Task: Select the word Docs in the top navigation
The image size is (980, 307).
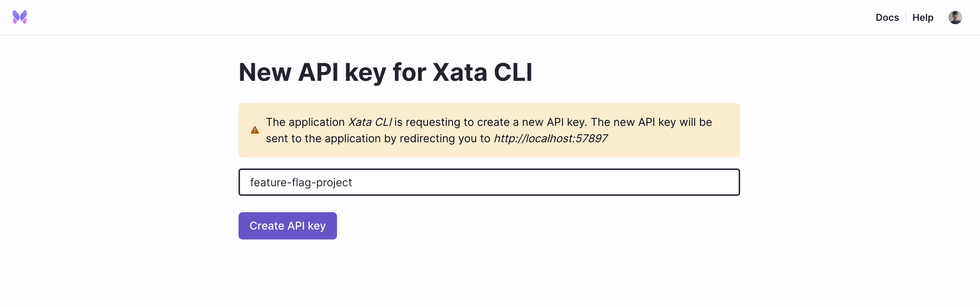Action: 887,17
